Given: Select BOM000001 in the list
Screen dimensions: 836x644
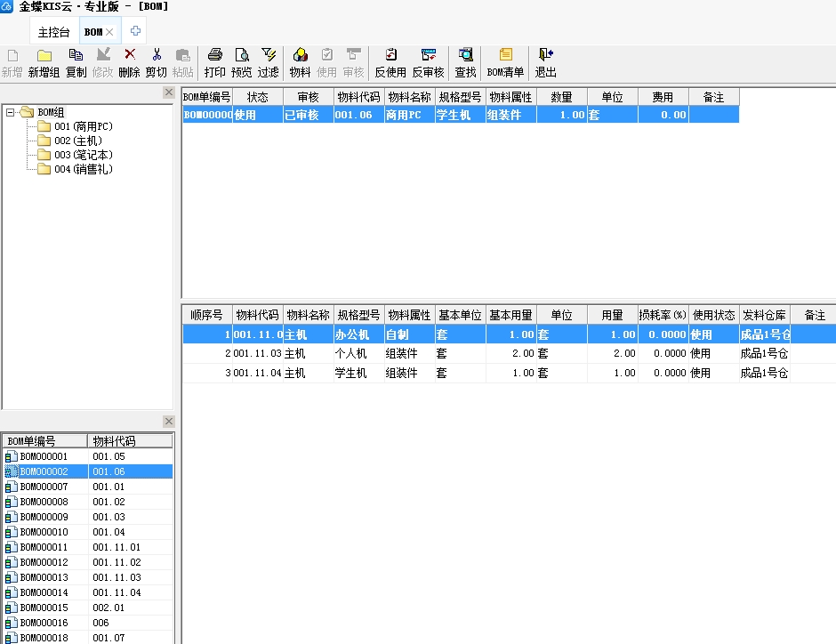Looking at the screenshot, I should 88,456.
